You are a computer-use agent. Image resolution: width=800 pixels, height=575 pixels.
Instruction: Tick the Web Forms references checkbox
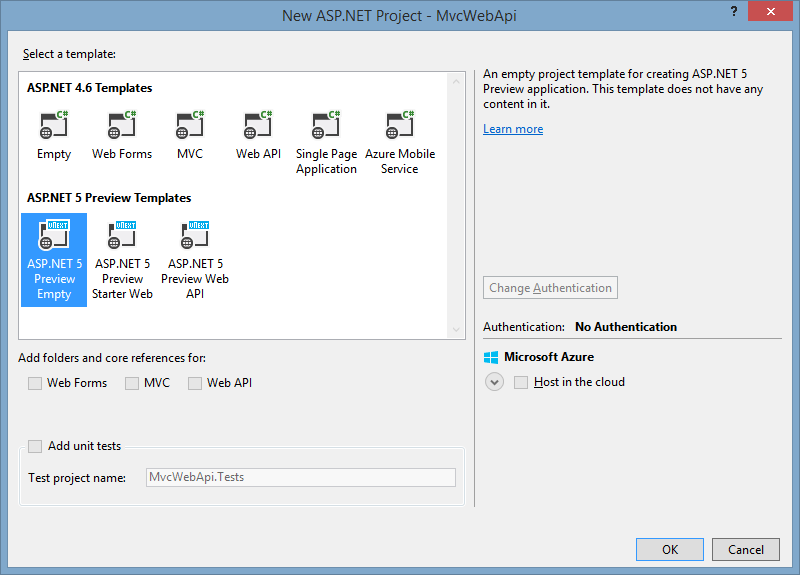coord(35,383)
